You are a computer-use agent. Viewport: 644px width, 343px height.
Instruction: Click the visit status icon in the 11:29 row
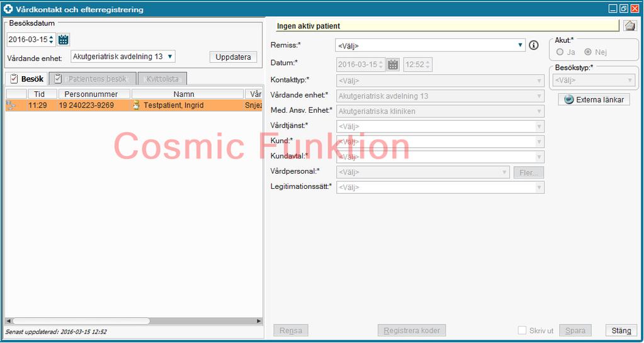coord(11,105)
